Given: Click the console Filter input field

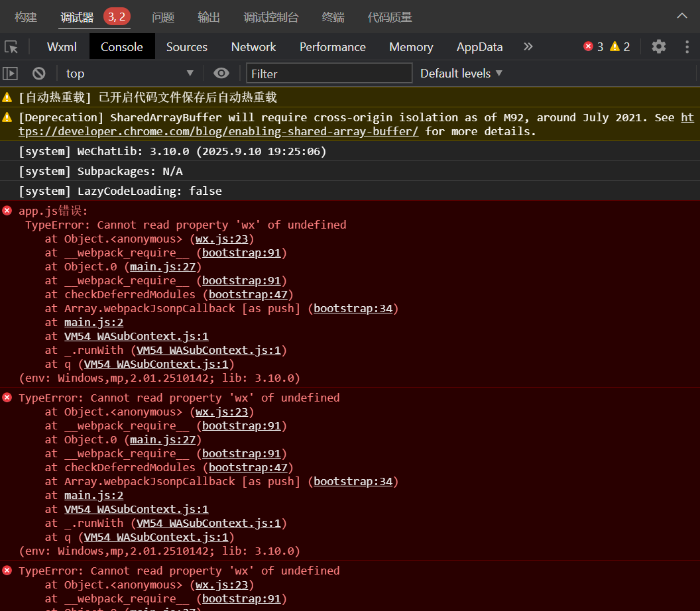Looking at the screenshot, I should 329,74.
